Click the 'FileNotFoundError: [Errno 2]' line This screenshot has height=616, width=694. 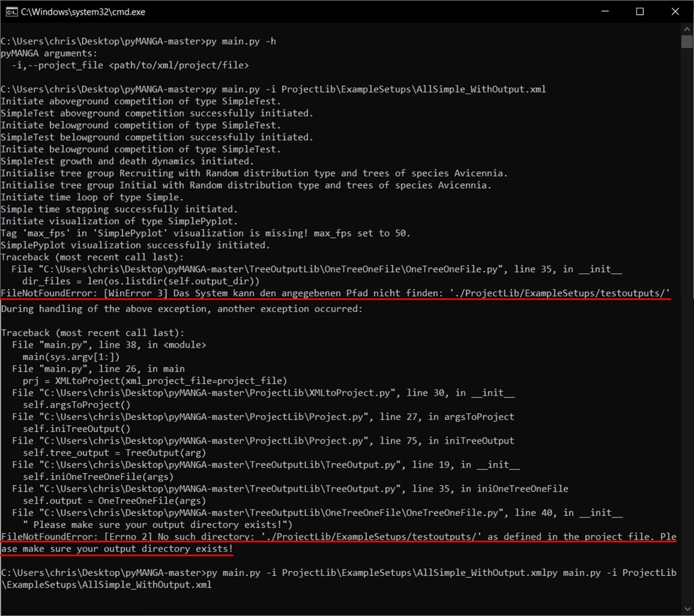pyautogui.click(x=339, y=537)
